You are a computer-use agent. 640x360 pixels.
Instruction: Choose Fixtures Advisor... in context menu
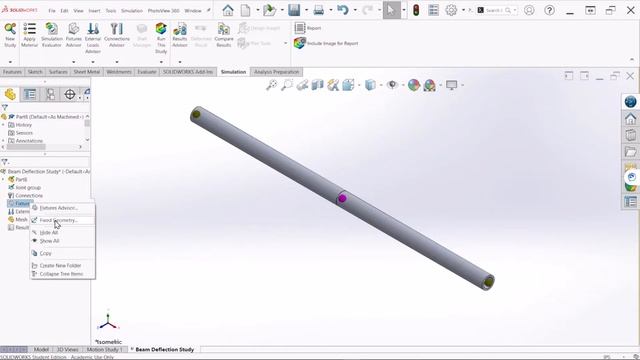tap(62, 208)
